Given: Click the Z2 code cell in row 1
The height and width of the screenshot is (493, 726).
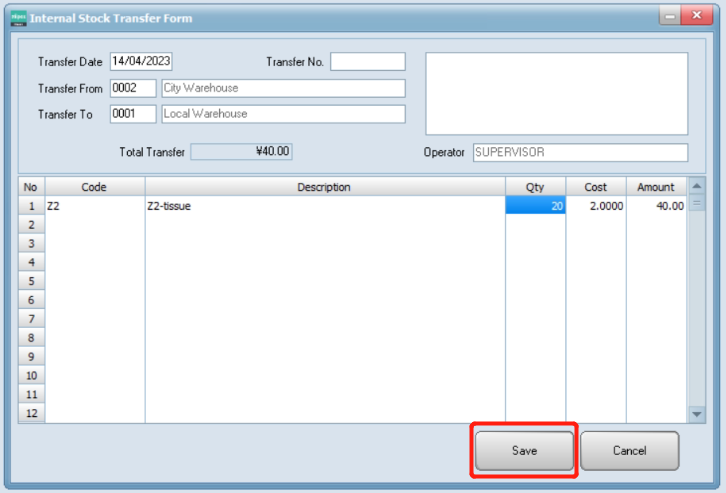Looking at the screenshot, I should [95, 206].
